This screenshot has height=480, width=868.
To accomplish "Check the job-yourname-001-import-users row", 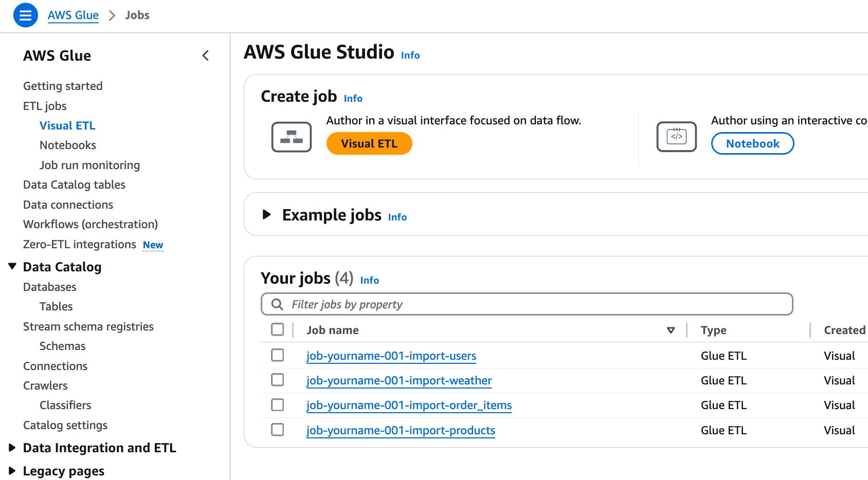I will 278,355.
